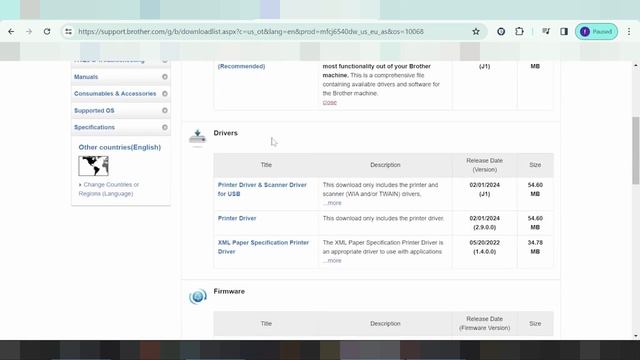Image resolution: width=640 pixels, height=360 pixels.
Task: Click the circular extension icon beside the star
Action: (501, 31)
